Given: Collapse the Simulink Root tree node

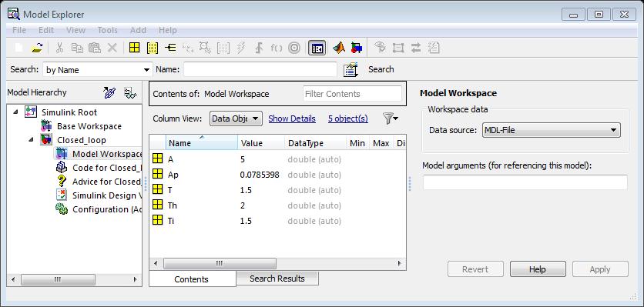Looking at the screenshot, I should [15, 112].
